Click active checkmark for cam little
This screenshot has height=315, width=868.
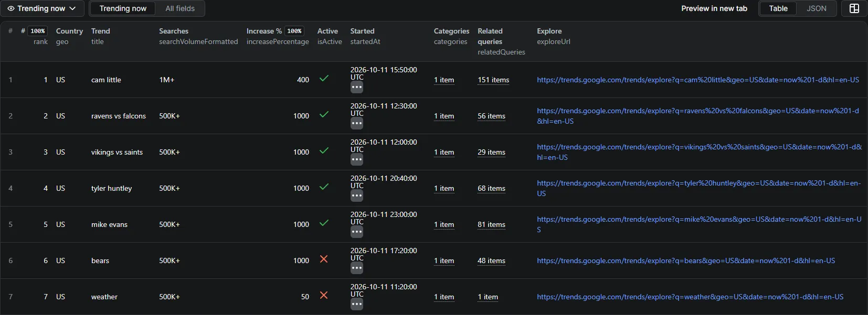(324, 79)
